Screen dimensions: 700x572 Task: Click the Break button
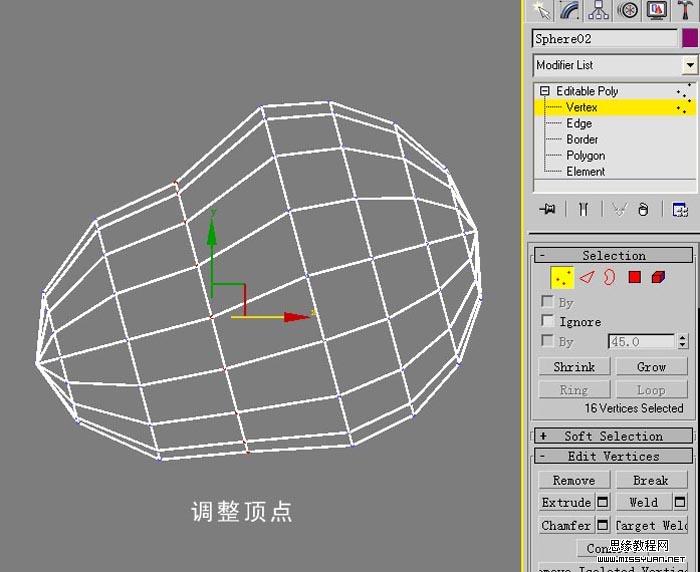pyautogui.click(x=652, y=480)
